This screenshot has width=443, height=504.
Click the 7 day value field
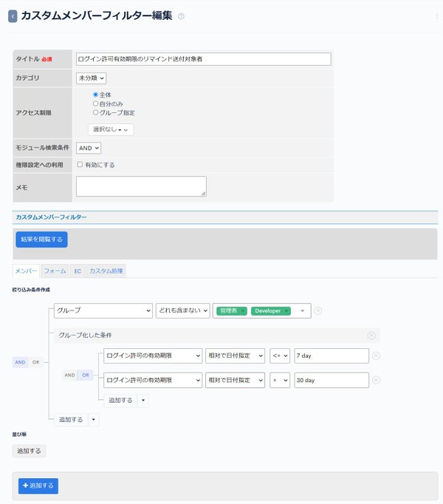[332, 355]
